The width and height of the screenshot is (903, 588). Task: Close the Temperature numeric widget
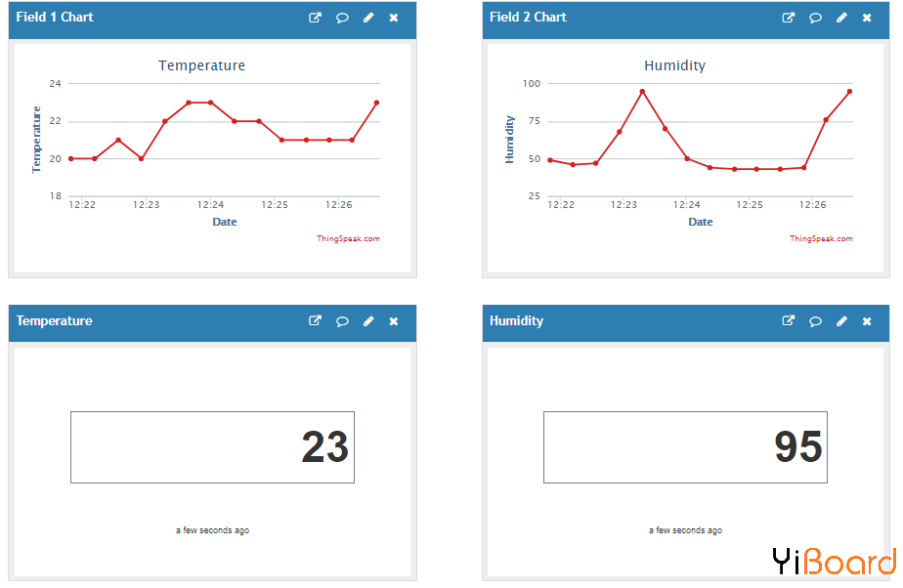394,321
